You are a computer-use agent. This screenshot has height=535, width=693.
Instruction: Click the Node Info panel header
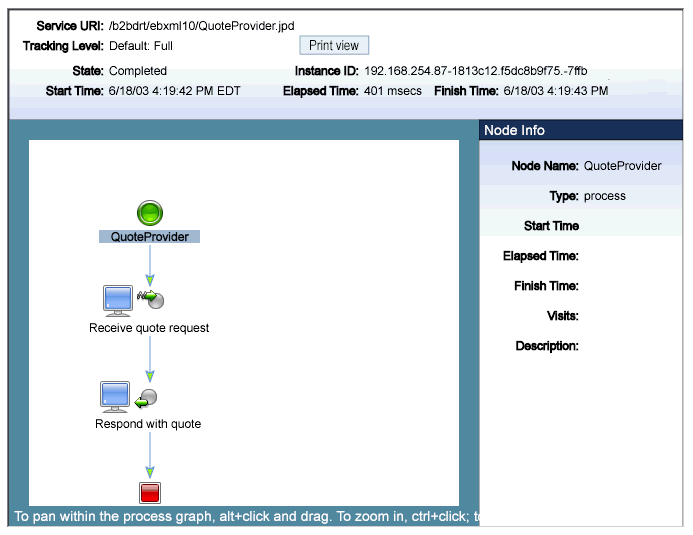(581, 130)
